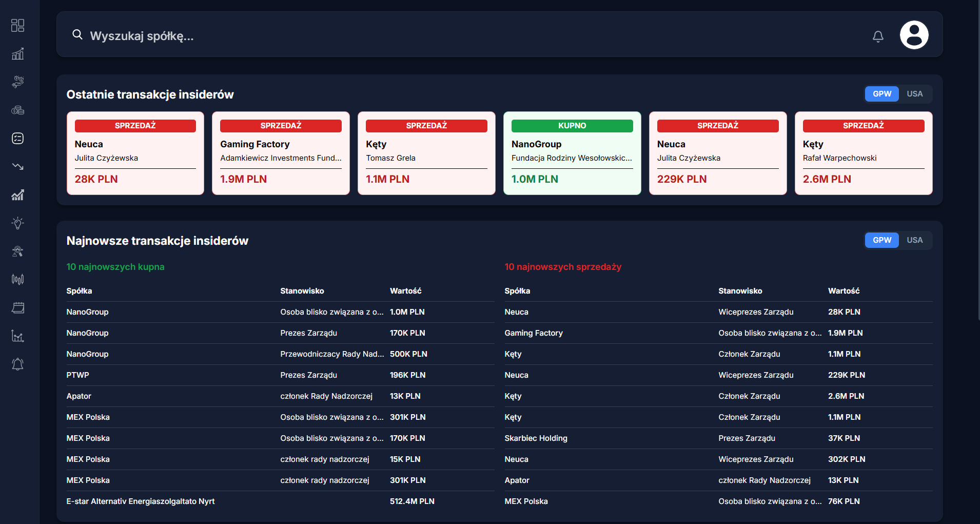Click Skarbiec Holding in the sales table
Viewport: 980px width, 524px height.
[536, 438]
